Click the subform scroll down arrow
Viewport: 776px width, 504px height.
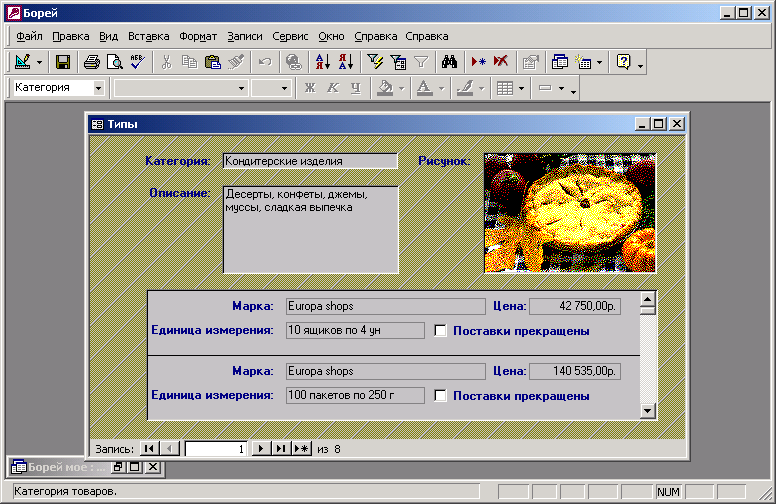[x=647, y=410]
